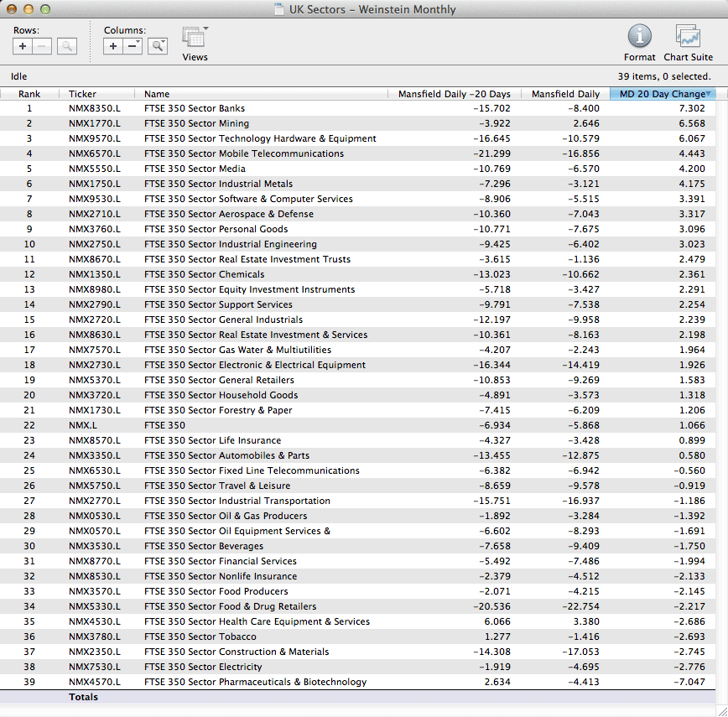This screenshot has height=717, width=728.
Task: Sort by the Rank column header
Action: 29,94
